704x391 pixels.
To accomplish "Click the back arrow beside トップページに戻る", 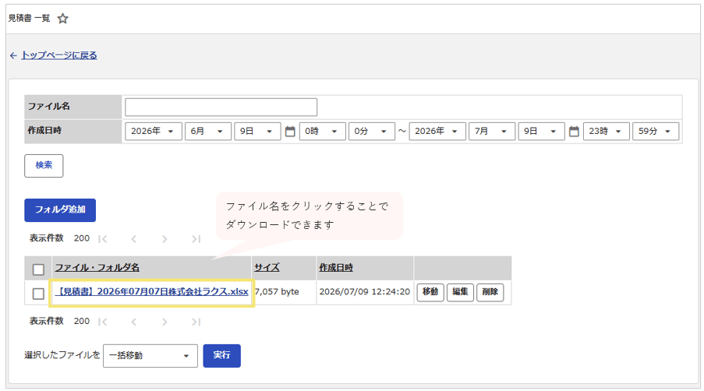I will pyautogui.click(x=13, y=56).
